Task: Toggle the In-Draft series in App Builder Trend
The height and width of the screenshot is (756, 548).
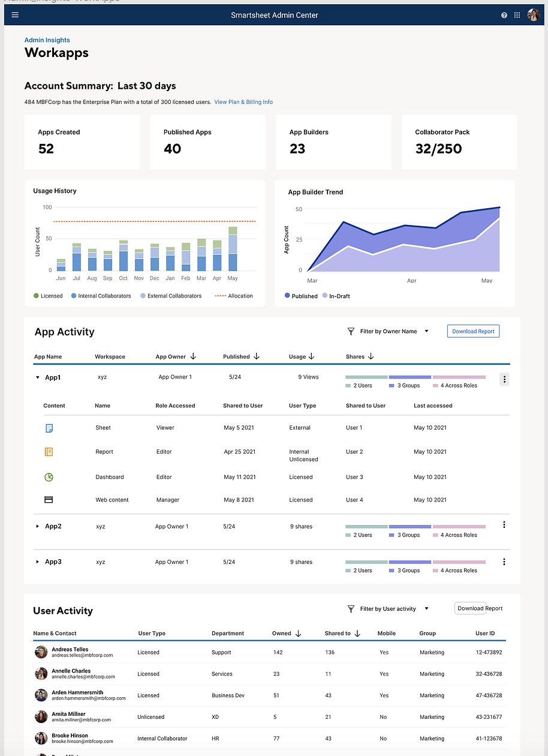Action: [335, 295]
